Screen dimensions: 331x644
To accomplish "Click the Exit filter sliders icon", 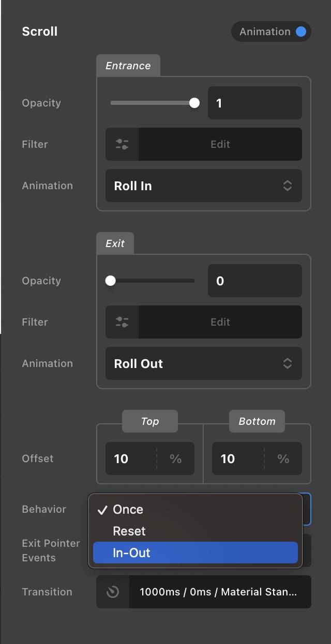I will click(x=122, y=322).
